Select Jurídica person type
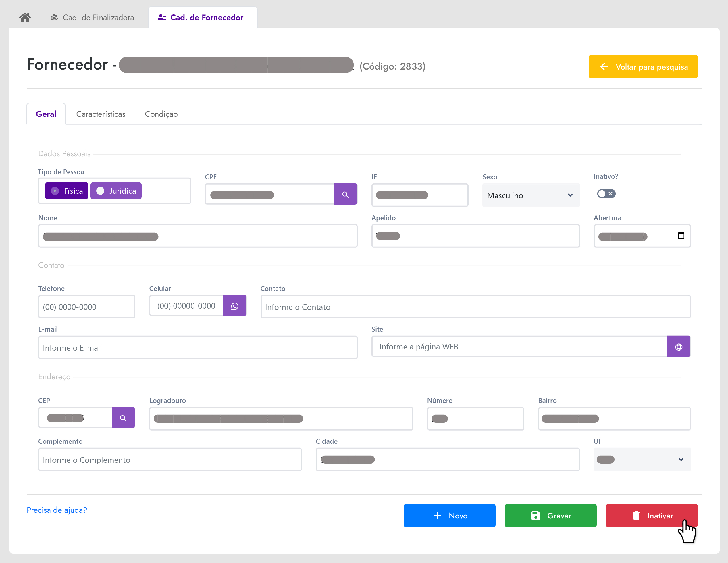 116,191
